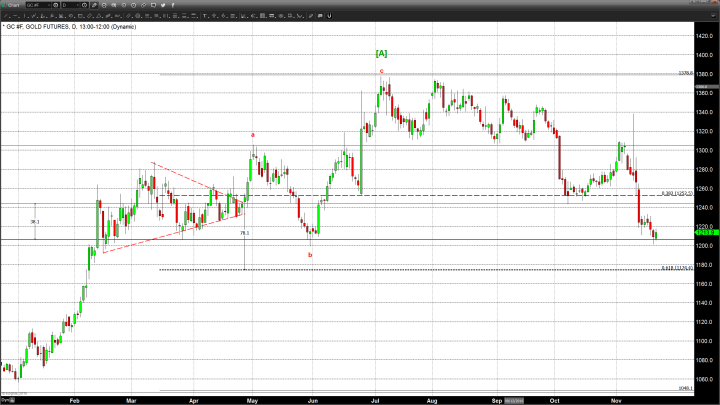The width and height of the screenshot is (720, 405).
Task: Click the Nov label on time axis
Action: click(x=616, y=401)
